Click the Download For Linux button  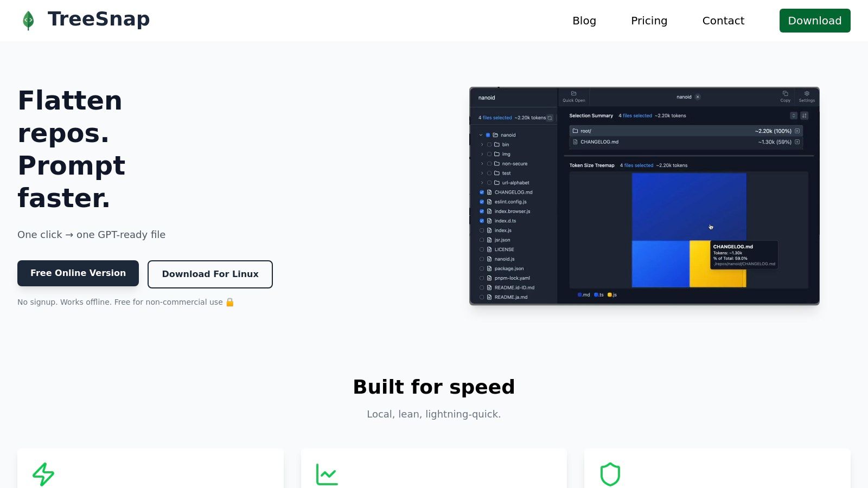210,274
